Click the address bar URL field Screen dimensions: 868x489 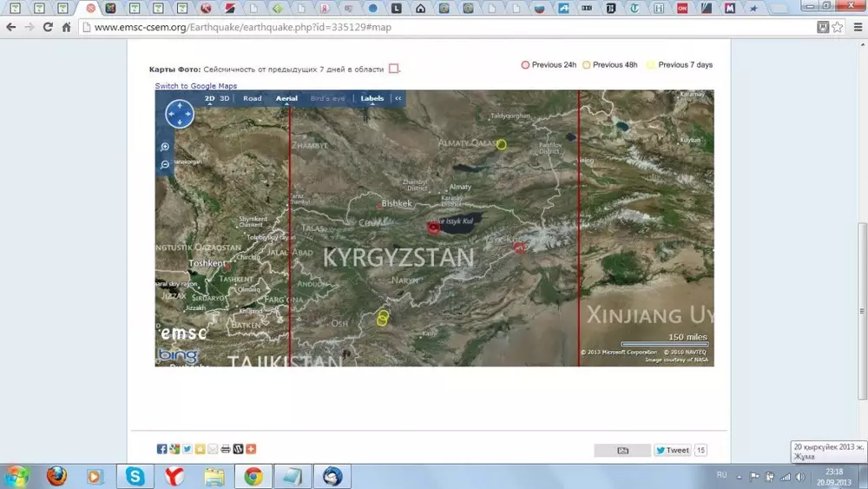[x=434, y=27]
